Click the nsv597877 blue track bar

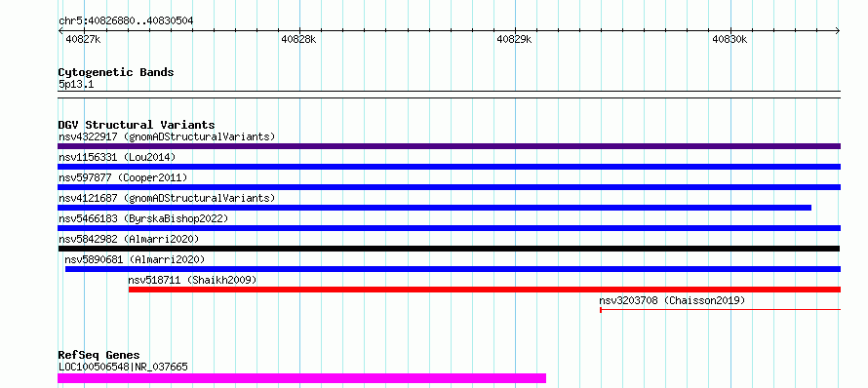coord(449,187)
